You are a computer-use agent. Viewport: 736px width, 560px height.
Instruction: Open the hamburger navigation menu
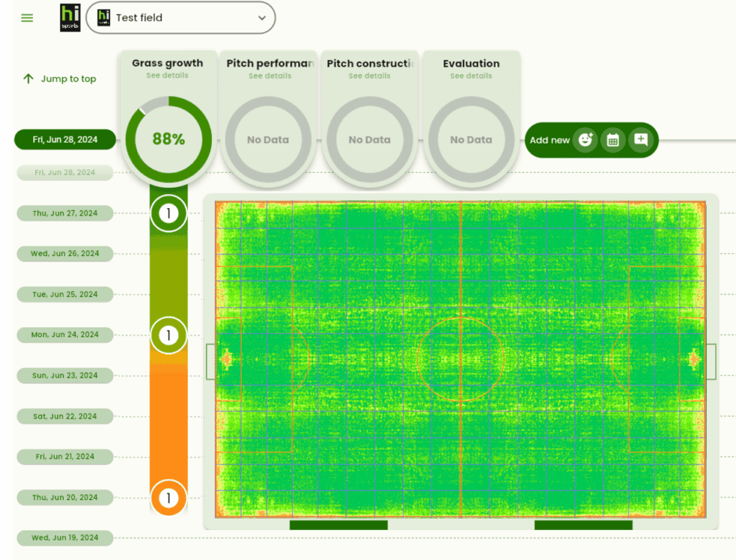click(27, 18)
